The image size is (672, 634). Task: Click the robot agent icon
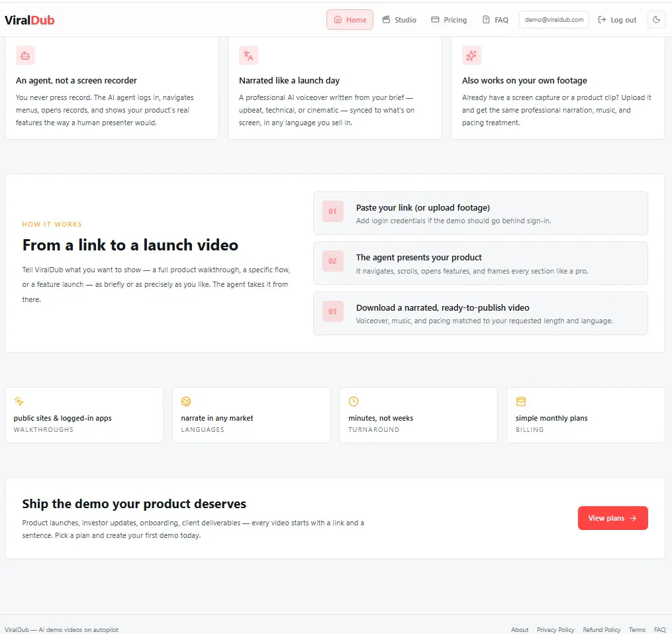coord(25,56)
